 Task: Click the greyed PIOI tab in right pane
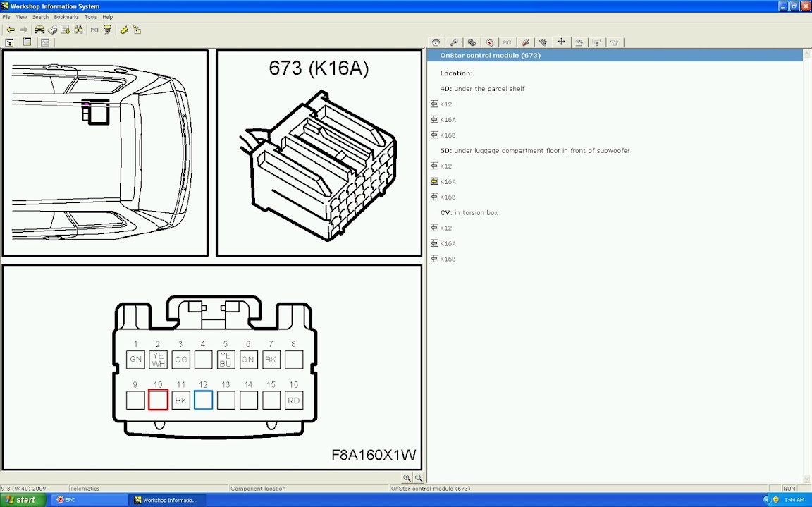[508, 42]
